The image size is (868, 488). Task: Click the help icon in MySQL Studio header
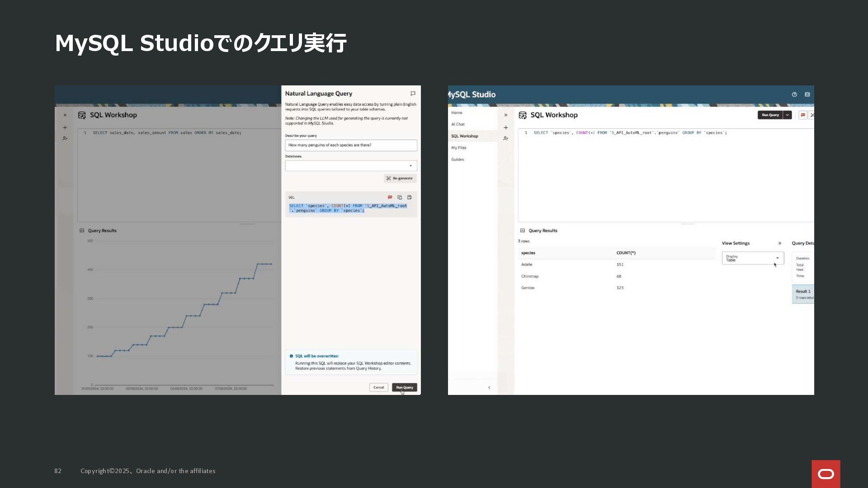(x=794, y=94)
